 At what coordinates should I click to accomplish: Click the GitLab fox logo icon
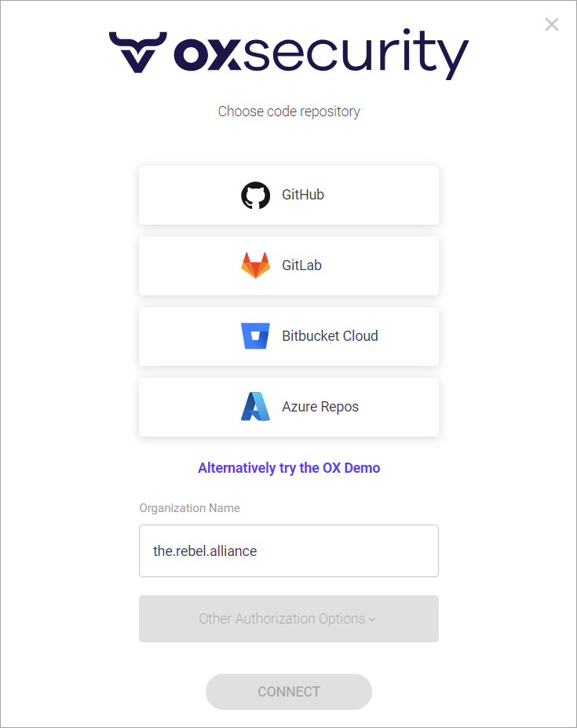click(x=255, y=265)
